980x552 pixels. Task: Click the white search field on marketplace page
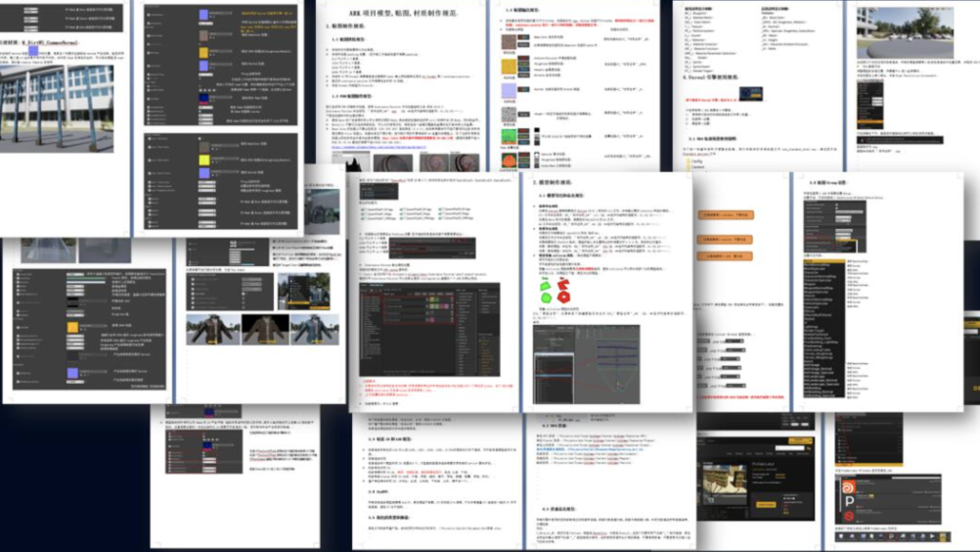[789, 448]
